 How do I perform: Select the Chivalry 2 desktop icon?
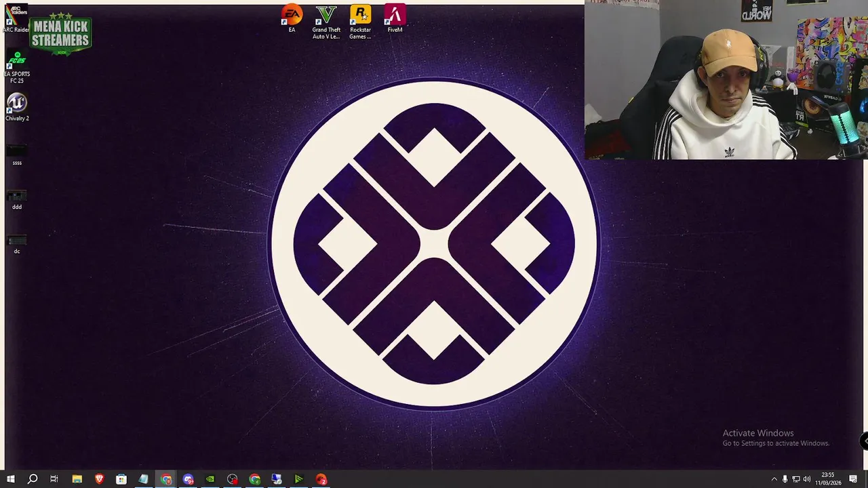coord(17,107)
